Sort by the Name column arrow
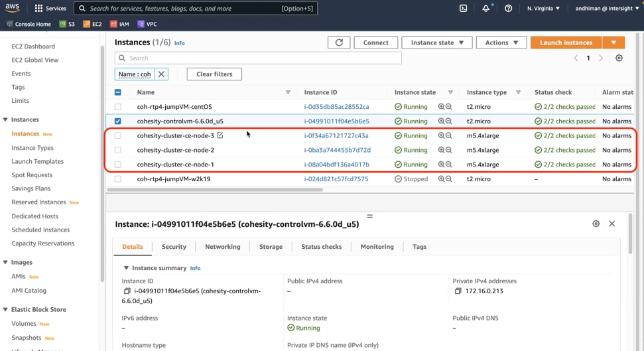Viewport: 644px width, 351px height. pos(288,92)
